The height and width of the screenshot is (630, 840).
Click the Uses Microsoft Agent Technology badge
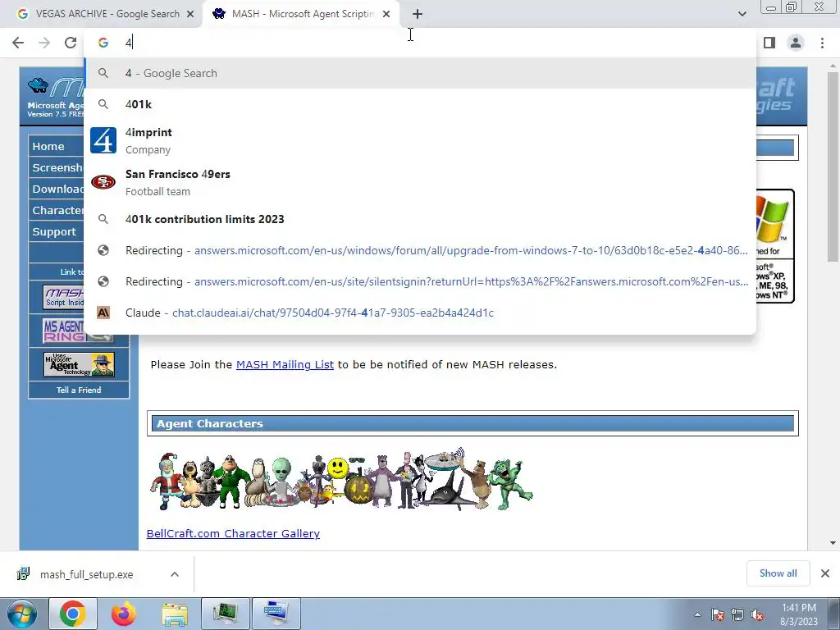pyautogui.click(x=79, y=365)
